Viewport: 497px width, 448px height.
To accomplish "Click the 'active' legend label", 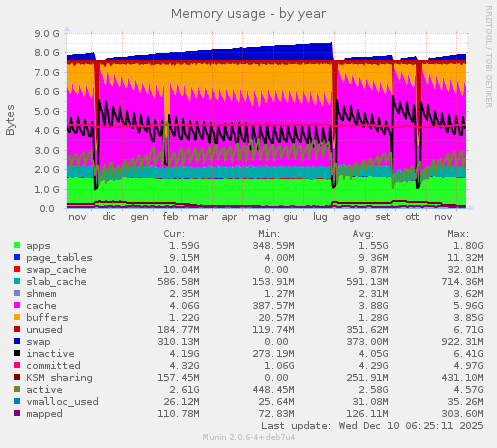I will pyautogui.click(x=44, y=390).
